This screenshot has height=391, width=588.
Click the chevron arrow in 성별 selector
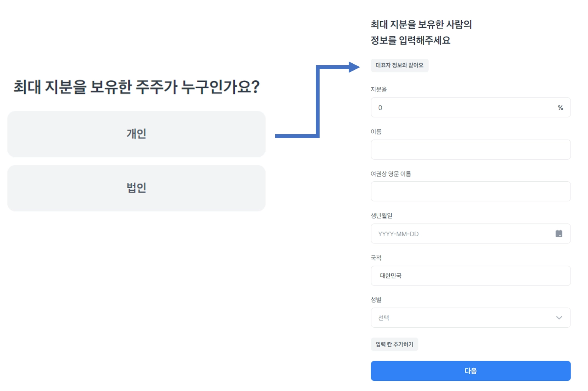click(x=559, y=318)
